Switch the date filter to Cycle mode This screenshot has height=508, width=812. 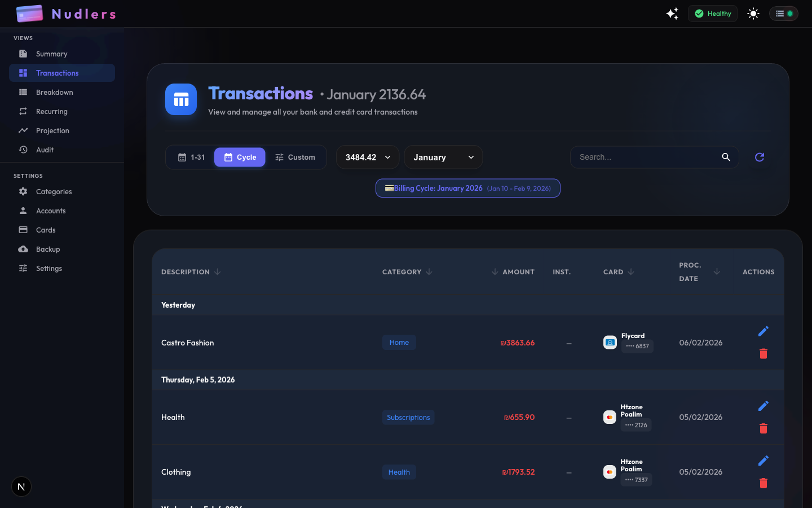(240, 157)
